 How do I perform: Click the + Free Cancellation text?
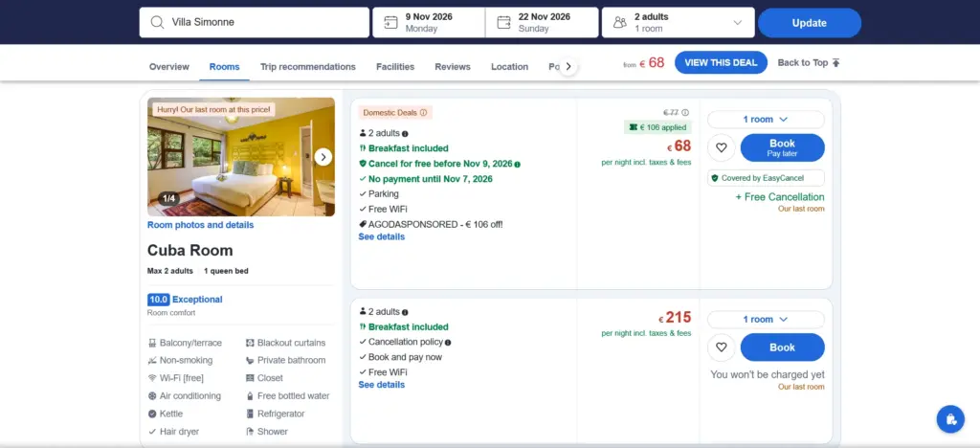coord(780,197)
